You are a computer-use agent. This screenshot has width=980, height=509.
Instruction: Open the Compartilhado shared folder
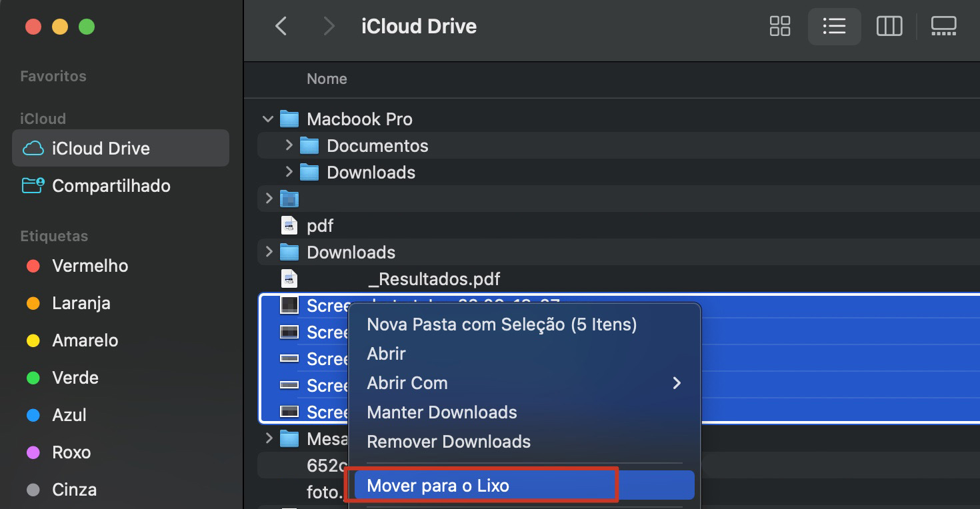pyautogui.click(x=111, y=186)
